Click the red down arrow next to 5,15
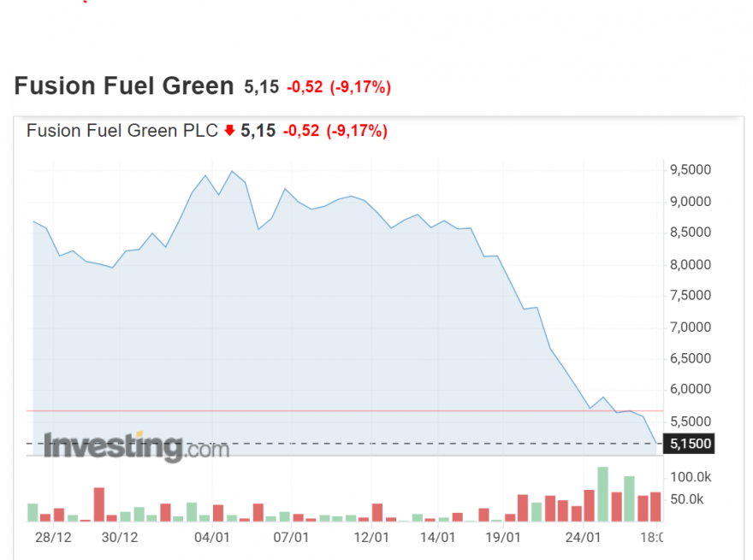 229,130
